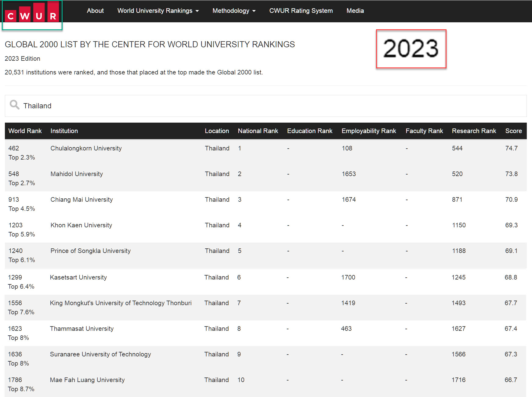Select the Top 2.3% label
This screenshot has height=397, width=532.
click(x=22, y=157)
